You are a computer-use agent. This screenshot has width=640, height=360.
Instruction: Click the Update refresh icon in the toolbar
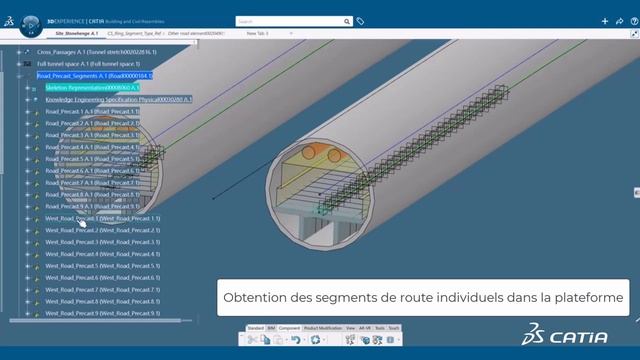pos(315,340)
